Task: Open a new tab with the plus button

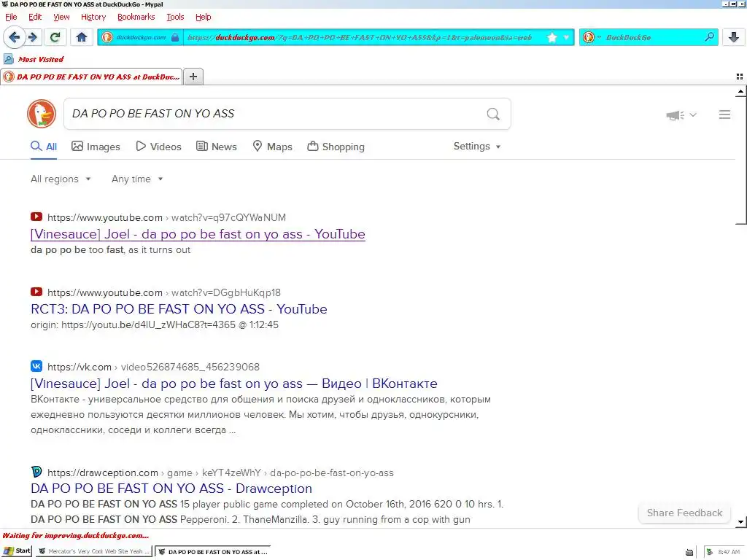Action: pos(193,77)
